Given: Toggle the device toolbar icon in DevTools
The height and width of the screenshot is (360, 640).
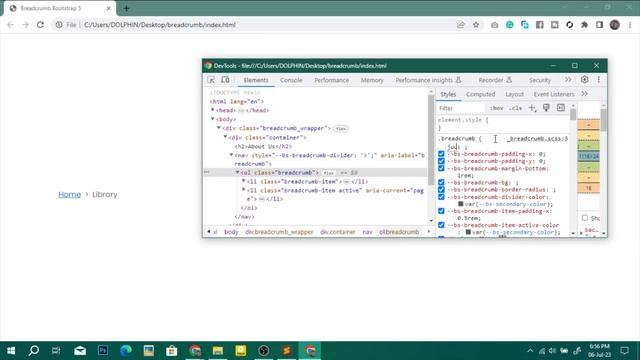Looking at the screenshot, I should pos(225,80).
